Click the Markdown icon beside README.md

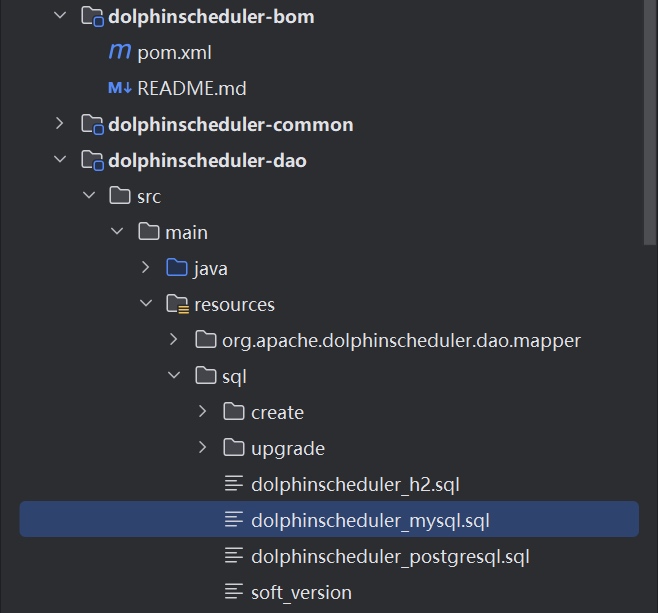pos(119,88)
